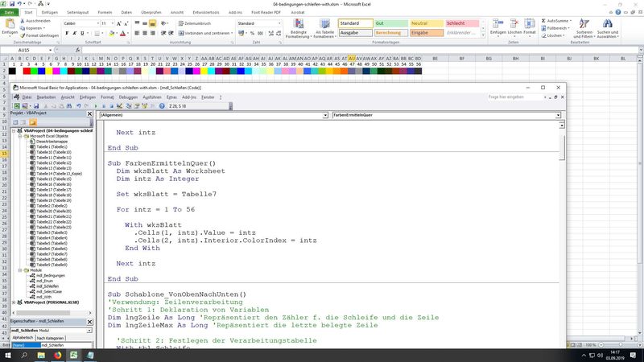Apply the Gut cell style
The width and height of the screenshot is (644, 362).
point(391,23)
